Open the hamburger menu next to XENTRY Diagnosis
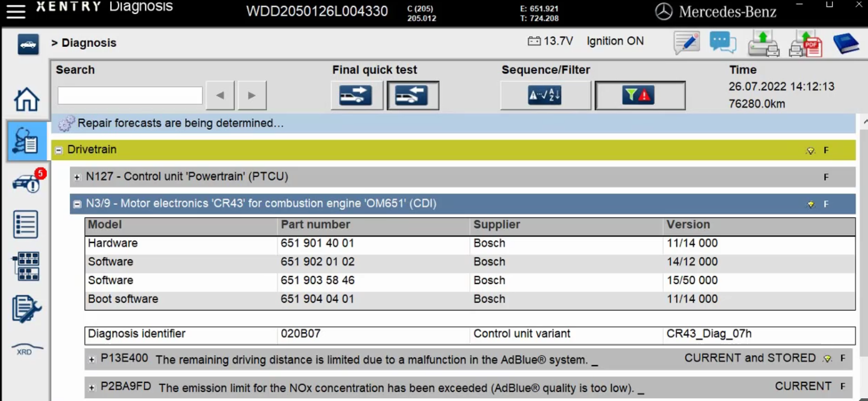868x401 pixels. coord(16,11)
